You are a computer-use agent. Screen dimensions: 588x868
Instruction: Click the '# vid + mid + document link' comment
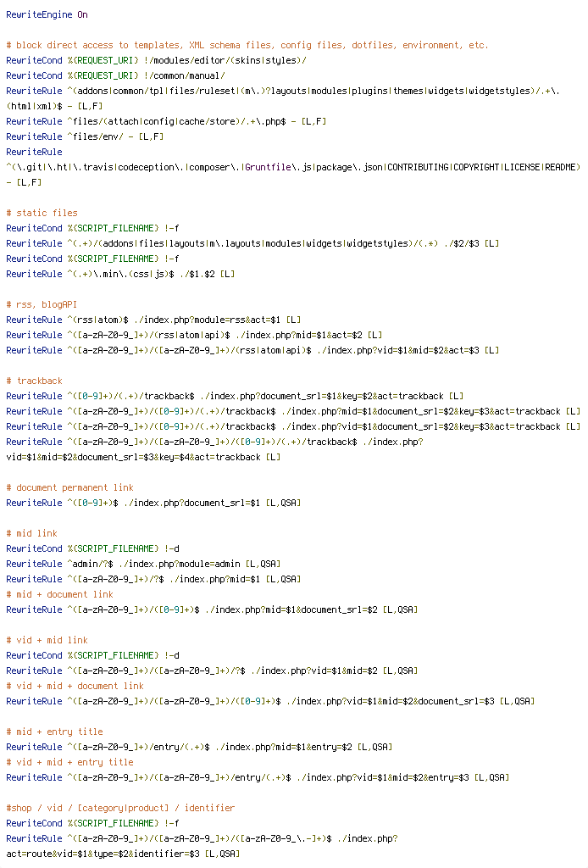click(x=75, y=686)
